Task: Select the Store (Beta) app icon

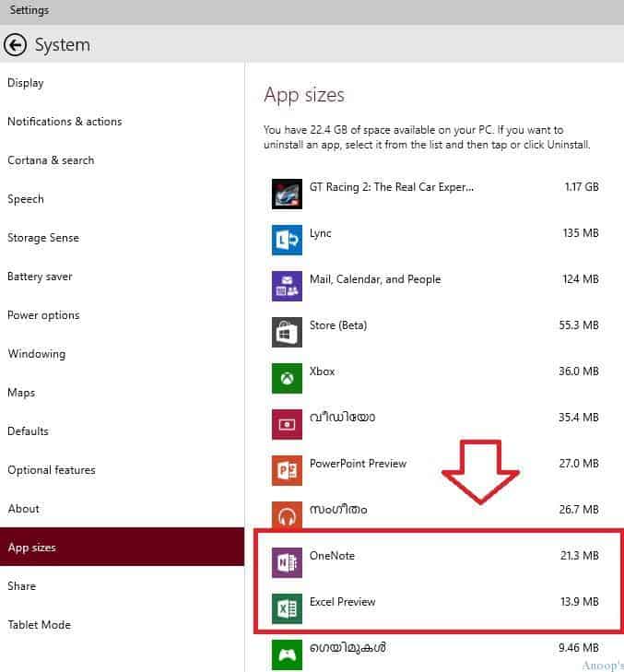Action: pos(287,332)
